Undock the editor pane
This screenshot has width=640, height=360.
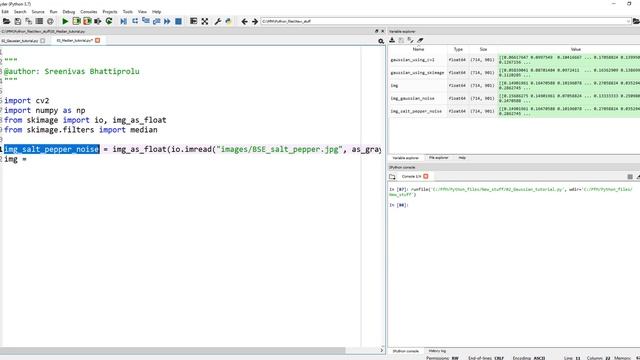[376, 31]
